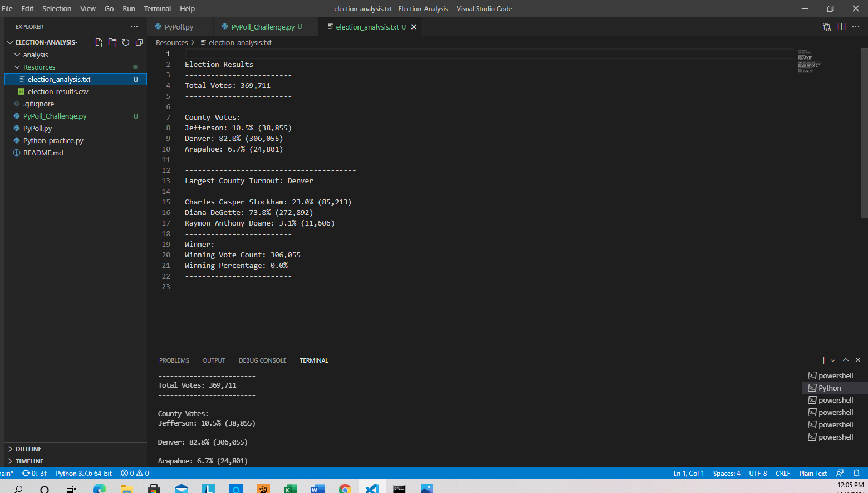
Task: Click the editor minimap preview
Action: [x=809, y=61]
